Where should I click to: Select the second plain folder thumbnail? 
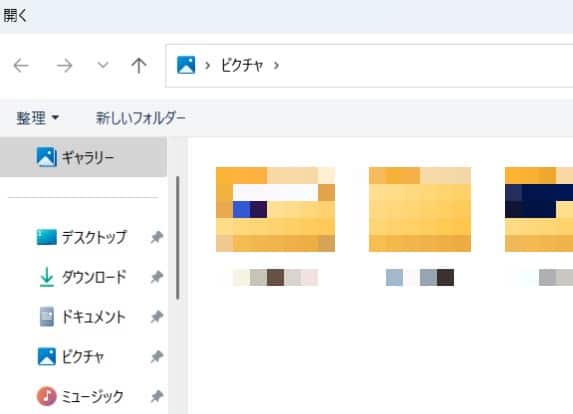420,209
